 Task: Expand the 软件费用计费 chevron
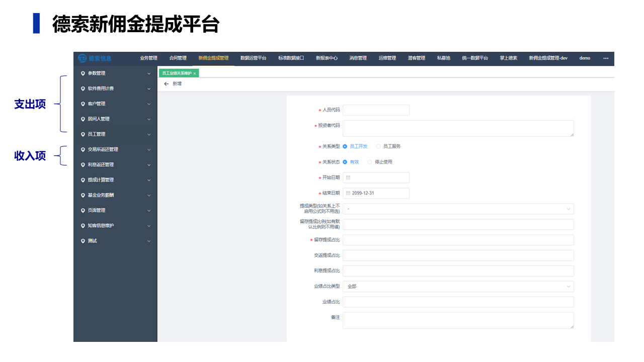[149, 88]
